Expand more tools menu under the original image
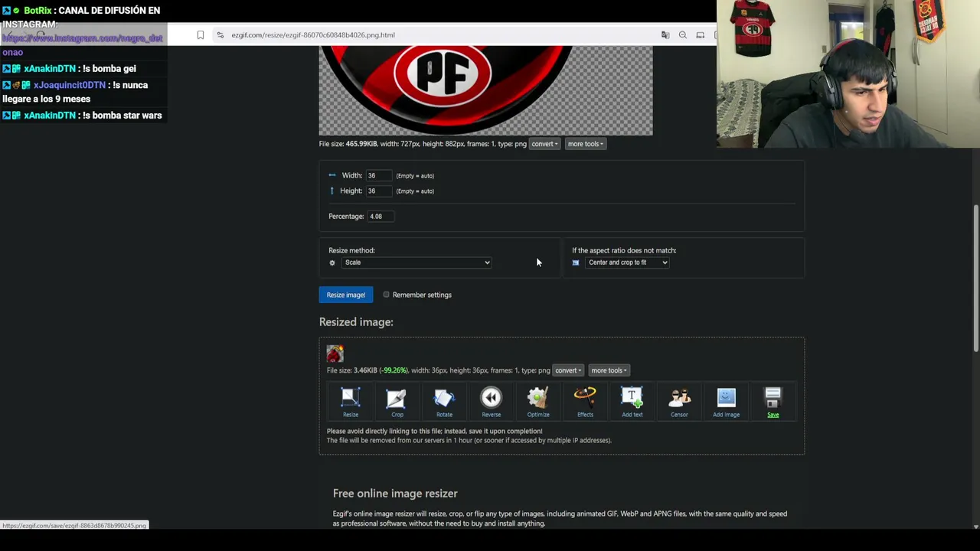980x551 pixels. pyautogui.click(x=586, y=144)
